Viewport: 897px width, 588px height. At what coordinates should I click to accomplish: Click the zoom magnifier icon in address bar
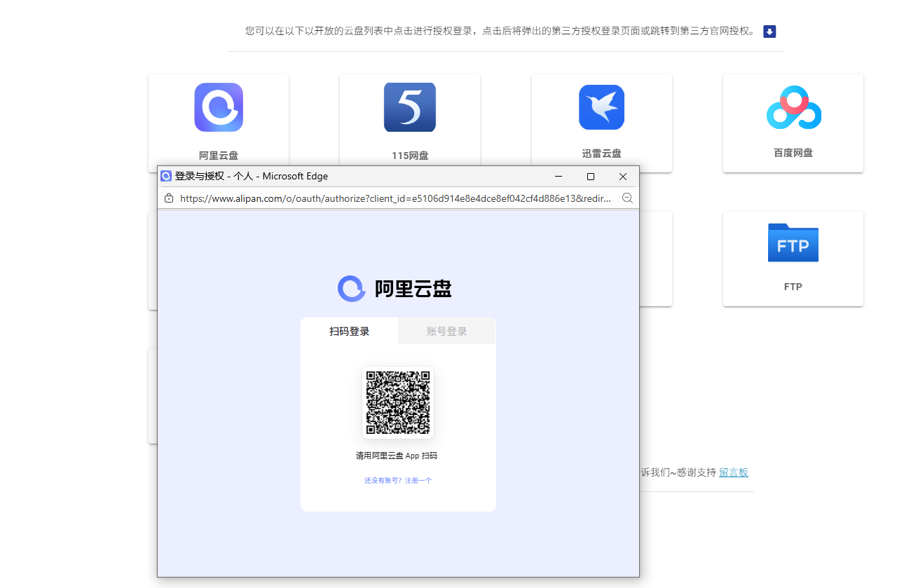[627, 198]
